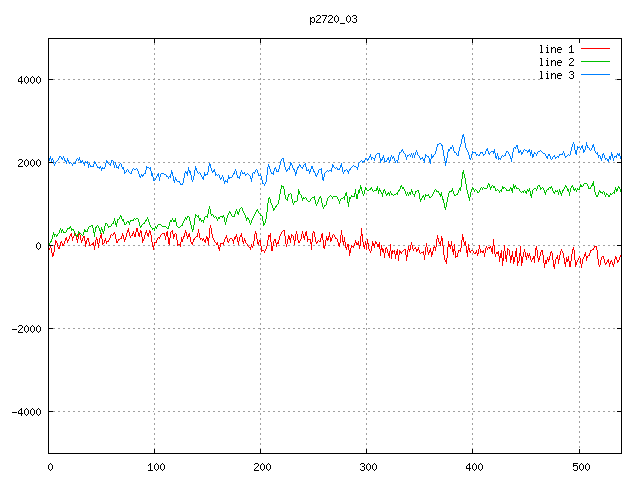Click the 300 tick label on x-axis
The image size is (640, 480).
pyautogui.click(x=367, y=466)
